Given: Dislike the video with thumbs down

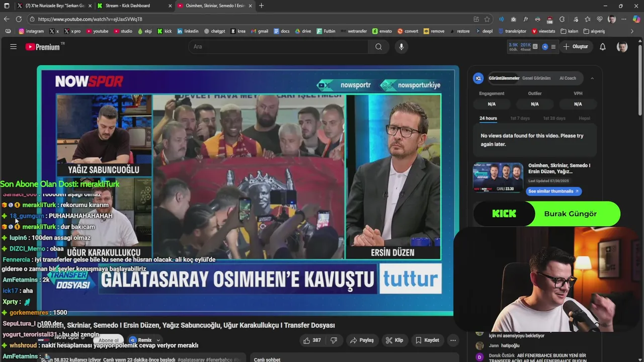Looking at the screenshot, I should 334,340.
